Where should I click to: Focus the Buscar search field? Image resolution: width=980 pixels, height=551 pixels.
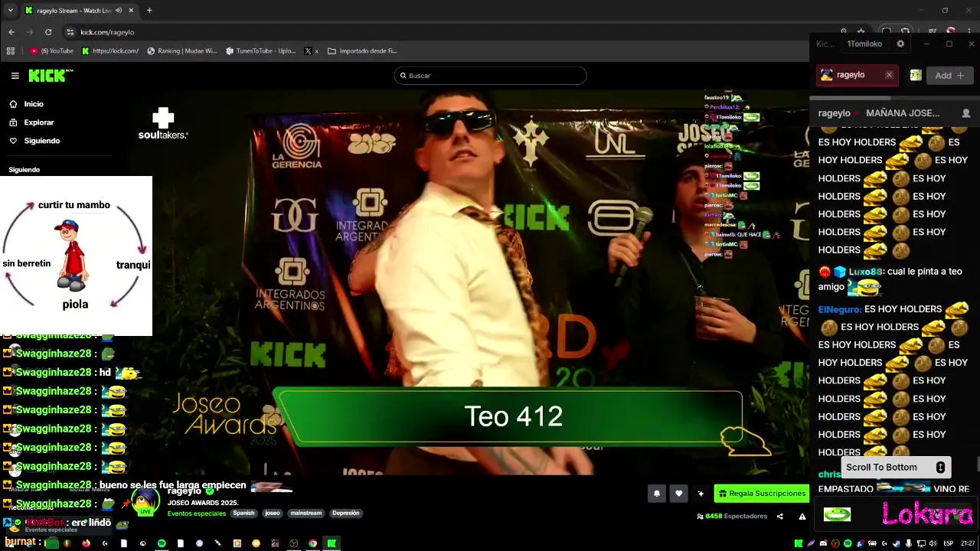tap(490, 76)
